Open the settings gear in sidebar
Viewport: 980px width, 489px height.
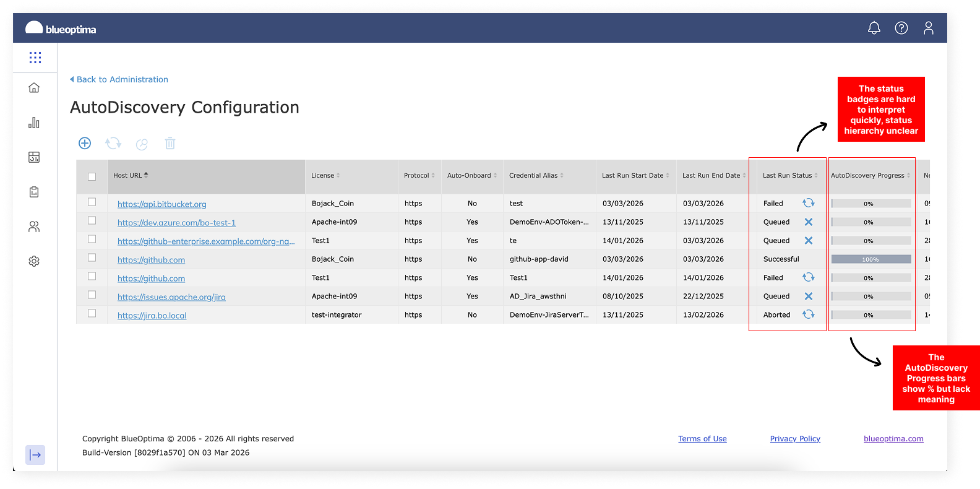(34, 261)
